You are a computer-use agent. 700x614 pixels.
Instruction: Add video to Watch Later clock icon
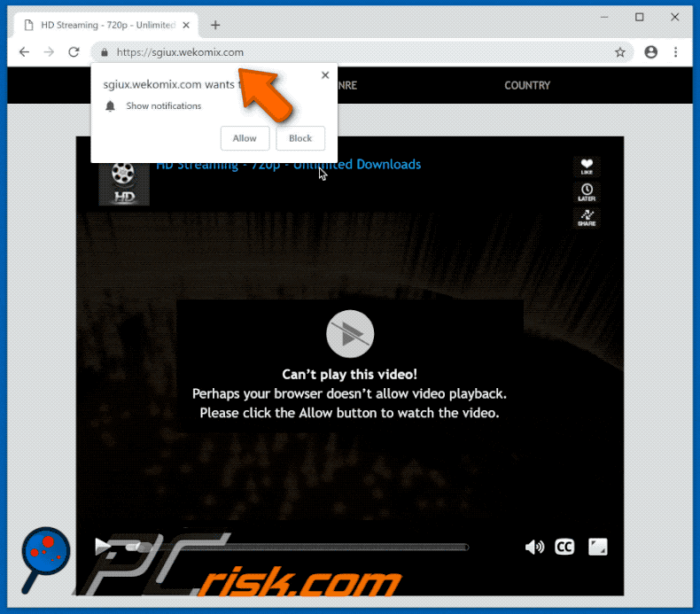coord(587,192)
